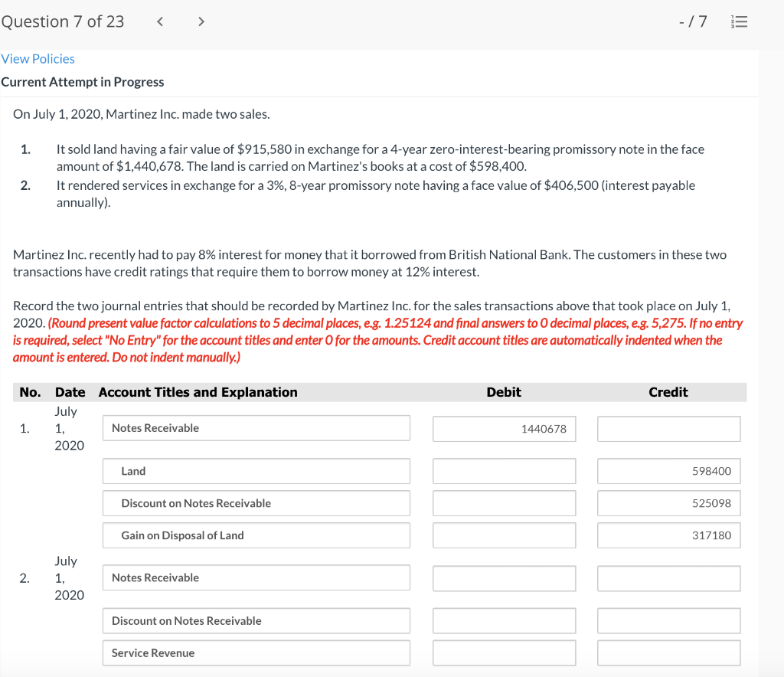The image size is (784, 677).
Task: Click the 525098 credit amount field
Action: click(668, 503)
